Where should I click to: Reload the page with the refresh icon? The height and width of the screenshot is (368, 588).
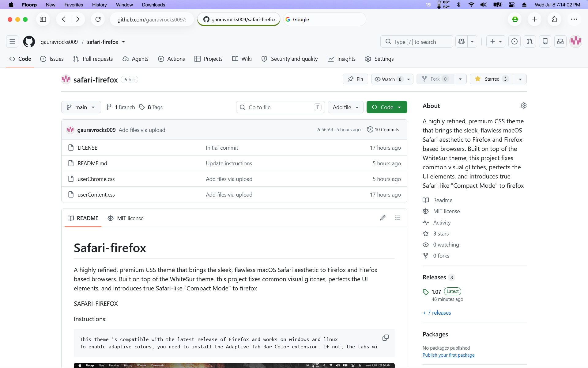98,19
